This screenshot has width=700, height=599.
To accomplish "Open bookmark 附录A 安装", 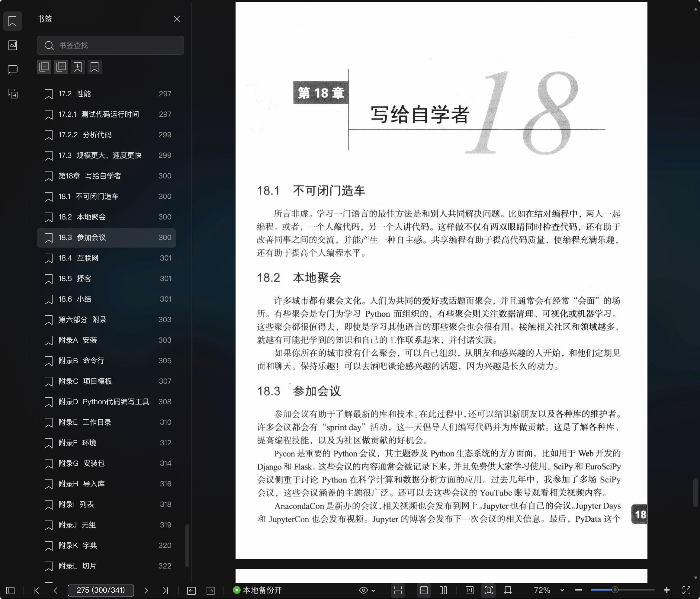I will 106,340.
